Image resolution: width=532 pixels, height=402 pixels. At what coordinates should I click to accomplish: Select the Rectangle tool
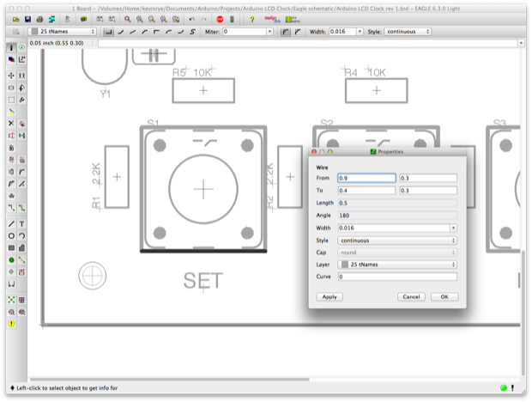pos(11,248)
